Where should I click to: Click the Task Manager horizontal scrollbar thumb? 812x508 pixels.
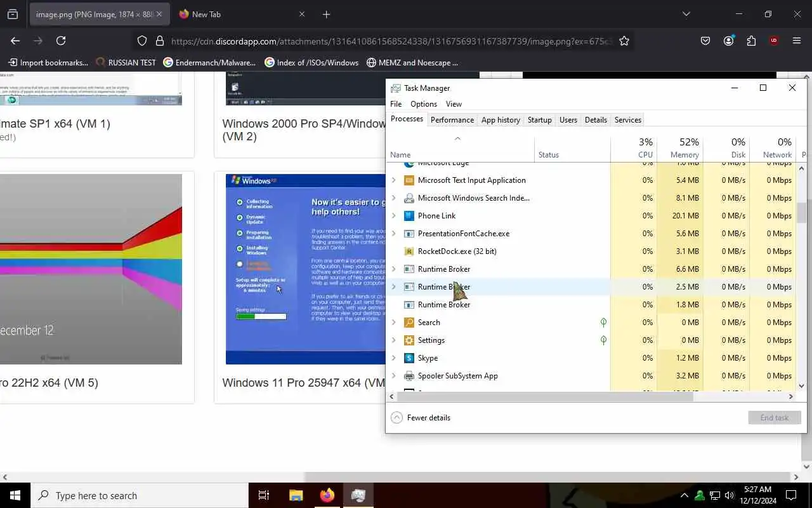546,396
